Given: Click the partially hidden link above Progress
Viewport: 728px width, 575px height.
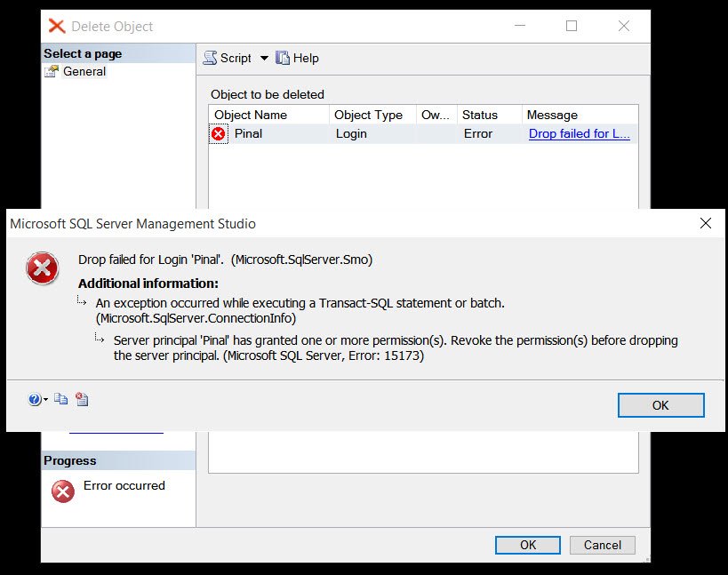Looking at the screenshot, I should tap(116, 433).
